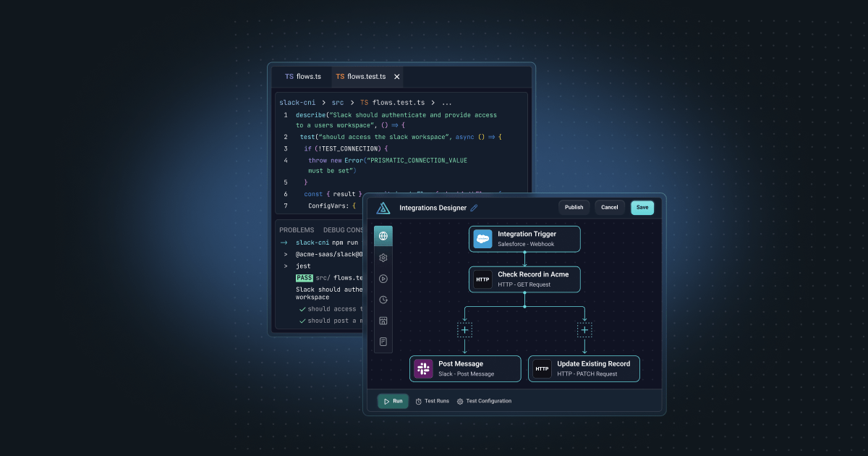Open the clock history icon in designer sidebar
The width and height of the screenshot is (868, 456).
tap(383, 300)
